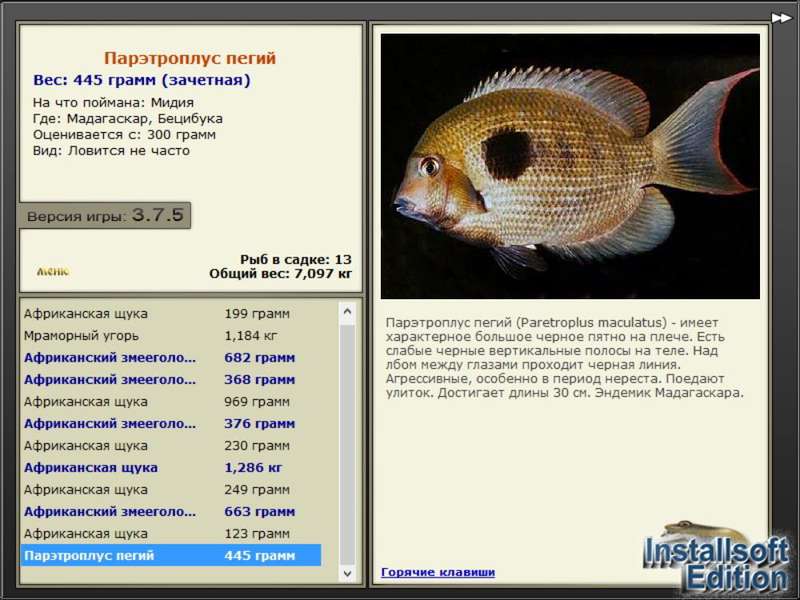Open the Горячие клавиши link
800x600 pixels.
[438, 572]
